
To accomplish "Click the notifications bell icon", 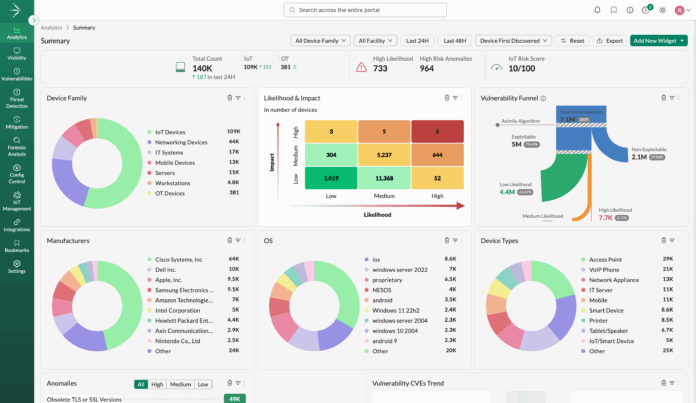I will tap(598, 10).
